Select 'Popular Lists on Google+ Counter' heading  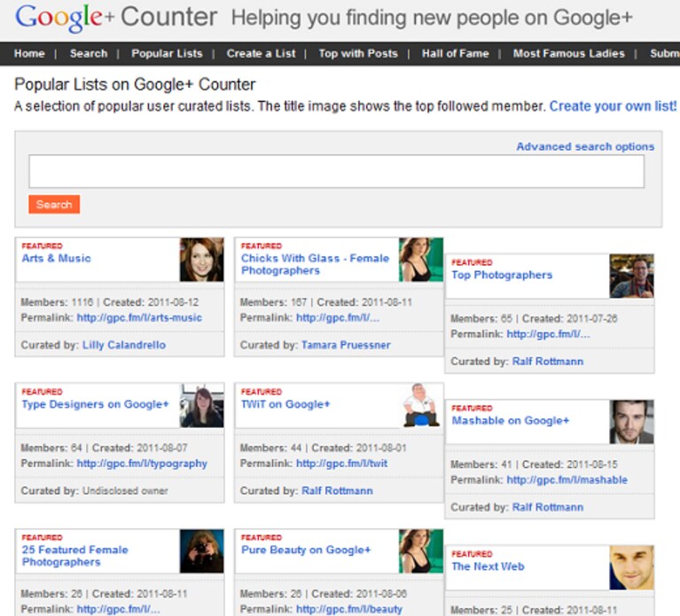[x=135, y=84]
